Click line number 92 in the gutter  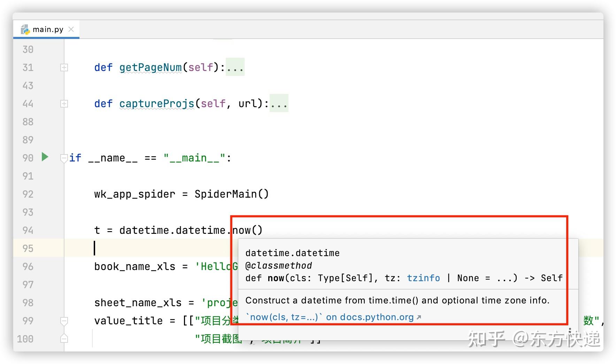pos(28,194)
